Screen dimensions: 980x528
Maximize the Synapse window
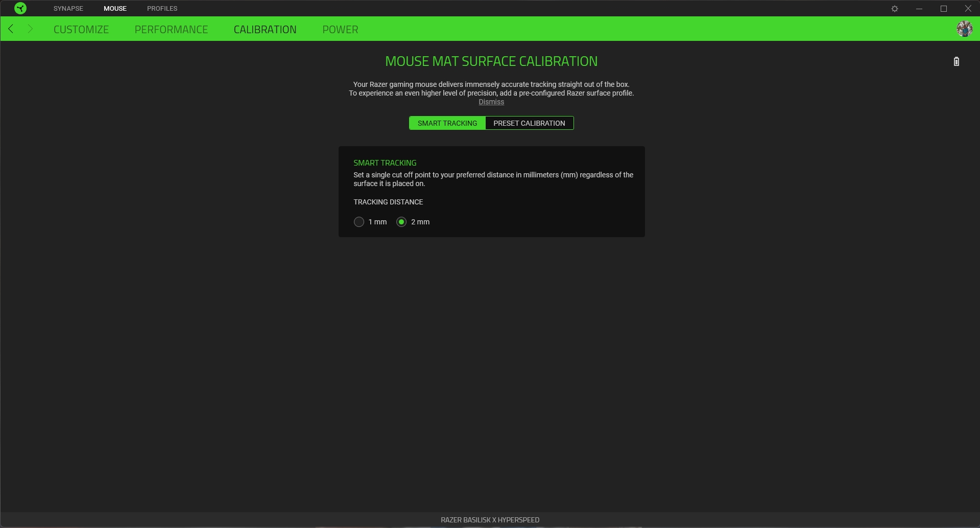pyautogui.click(x=944, y=9)
